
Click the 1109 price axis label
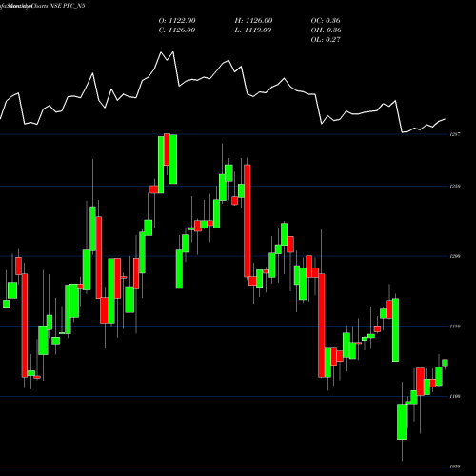click(455, 396)
